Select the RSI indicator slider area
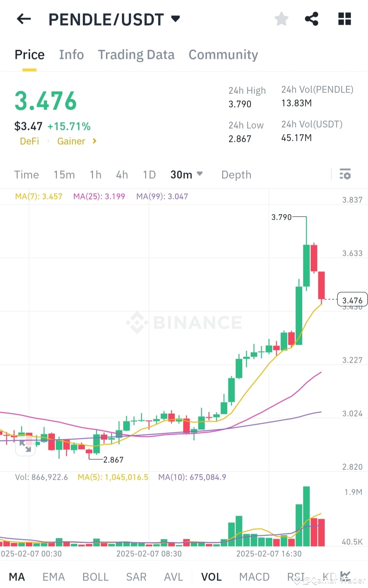The width and height of the screenshot is (368, 588). 295,576
